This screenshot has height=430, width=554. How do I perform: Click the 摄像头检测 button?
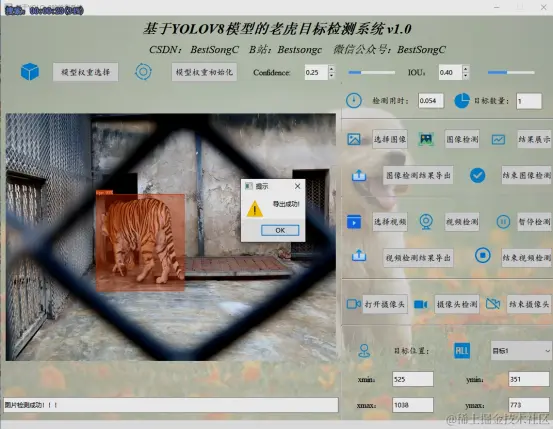(457, 304)
